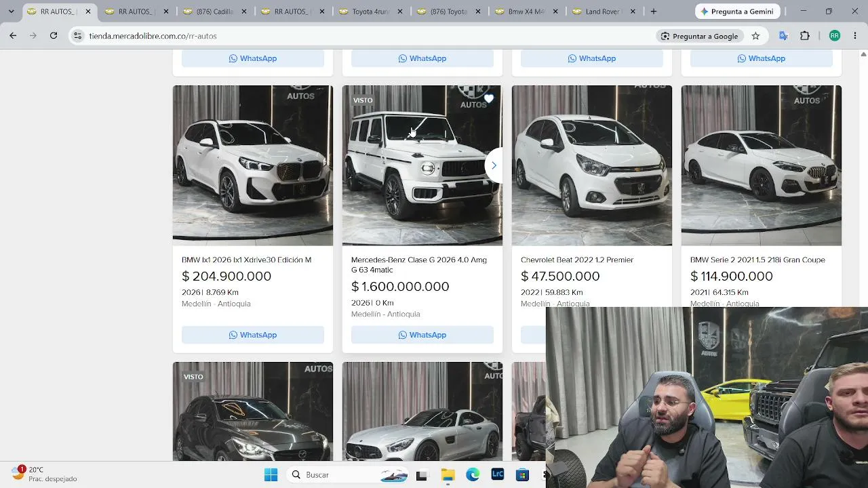
Task: Open Mercedes-Benz Clase G 2026 Amg listing
Action: 419,264
